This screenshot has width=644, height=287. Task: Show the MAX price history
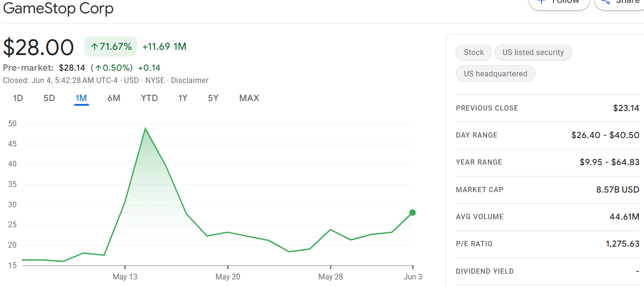[x=249, y=98]
